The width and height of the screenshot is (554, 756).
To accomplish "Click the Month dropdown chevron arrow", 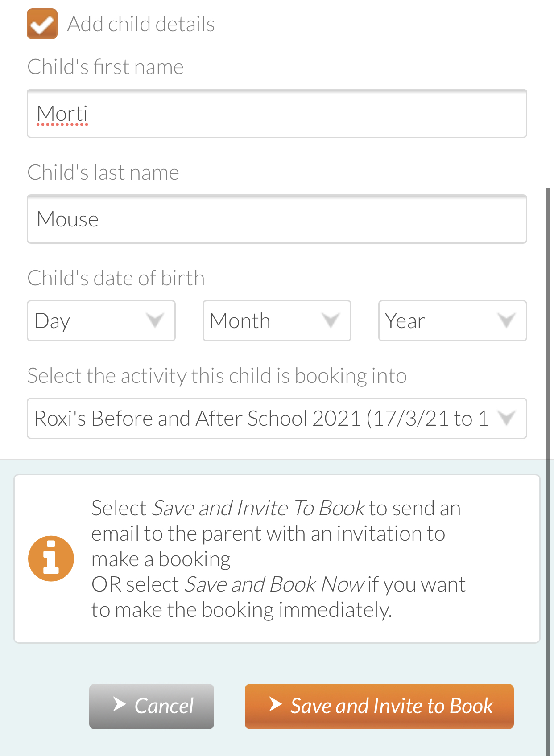I will [331, 320].
